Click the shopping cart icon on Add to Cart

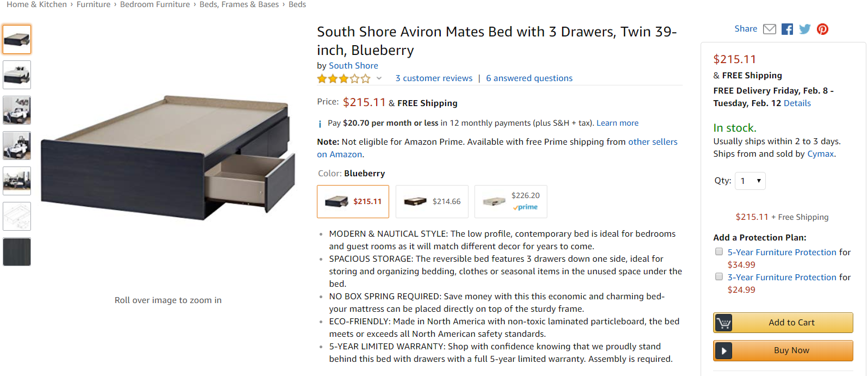coord(723,323)
